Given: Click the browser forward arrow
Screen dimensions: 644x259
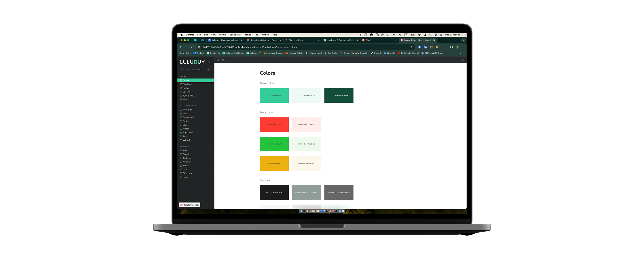Looking at the screenshot, I should (x=186, y=47).
